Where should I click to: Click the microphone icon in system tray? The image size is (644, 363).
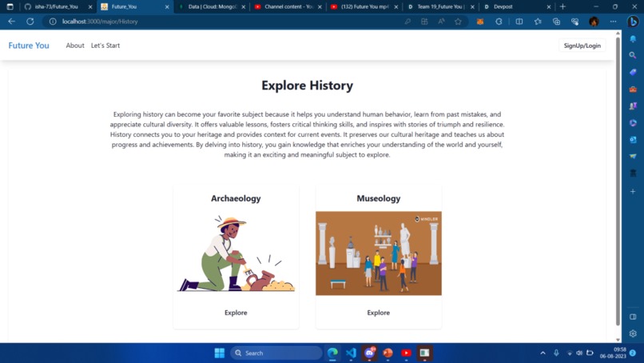556,353
